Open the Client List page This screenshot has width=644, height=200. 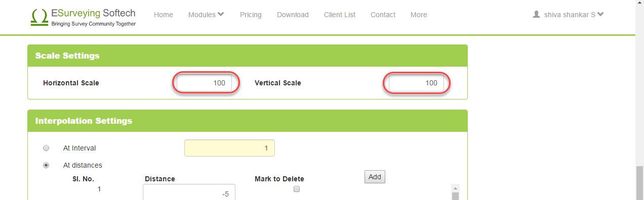tap(340, 15)
